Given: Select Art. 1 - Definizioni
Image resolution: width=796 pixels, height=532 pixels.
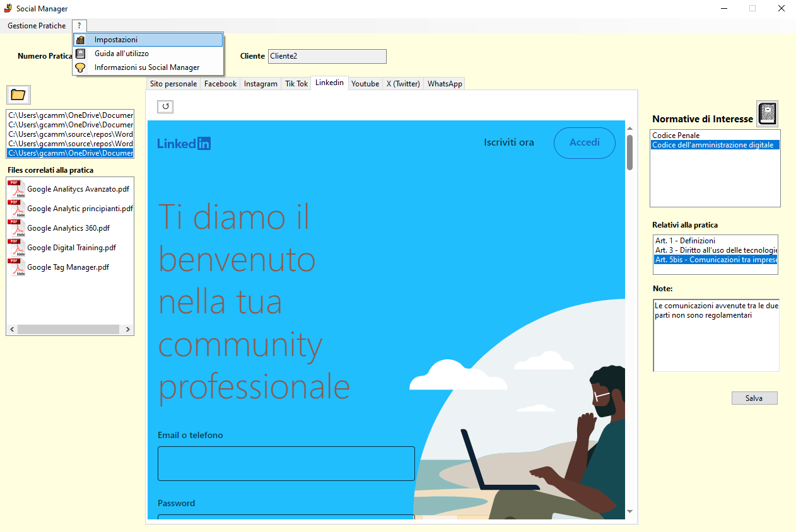Looking at the screenshot, I should click(716, 241).
